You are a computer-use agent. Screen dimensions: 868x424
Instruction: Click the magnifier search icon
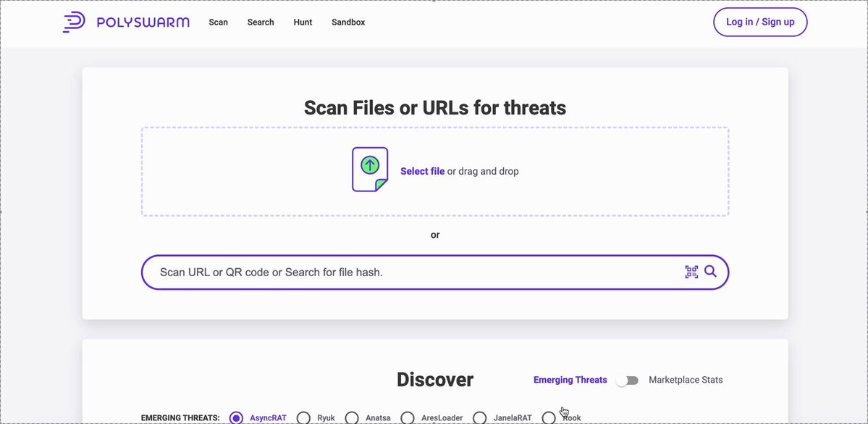coord(711,272)
